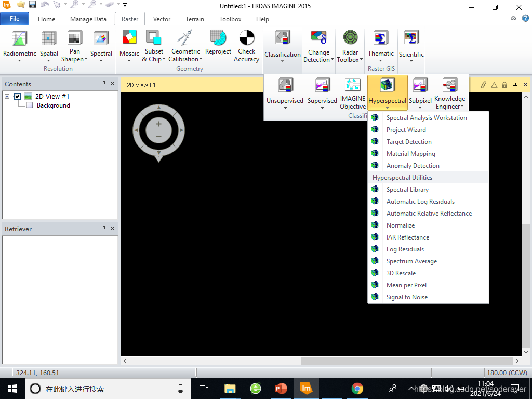Click the save icon in quick access bar
532x399 pixels.
(x=32, y=5)
